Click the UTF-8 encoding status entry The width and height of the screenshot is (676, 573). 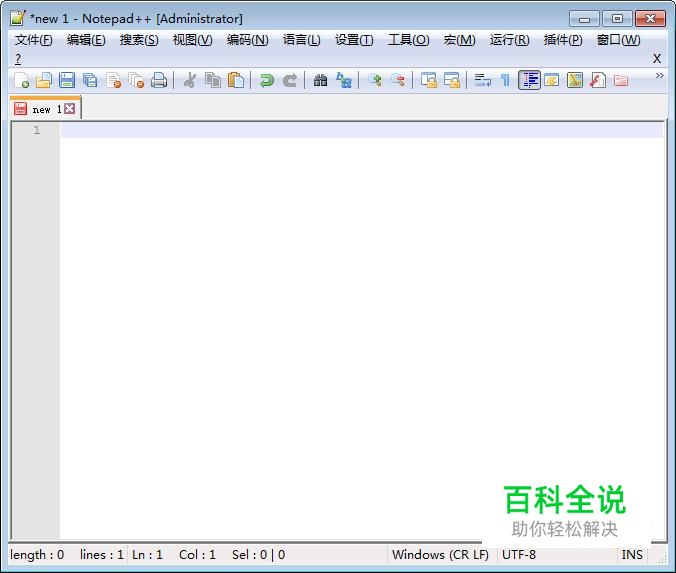(x=519, y=554)
